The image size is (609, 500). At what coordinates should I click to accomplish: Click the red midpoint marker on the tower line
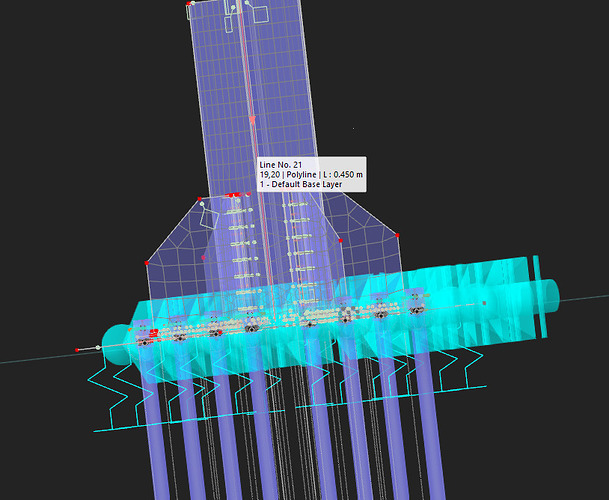252,119
